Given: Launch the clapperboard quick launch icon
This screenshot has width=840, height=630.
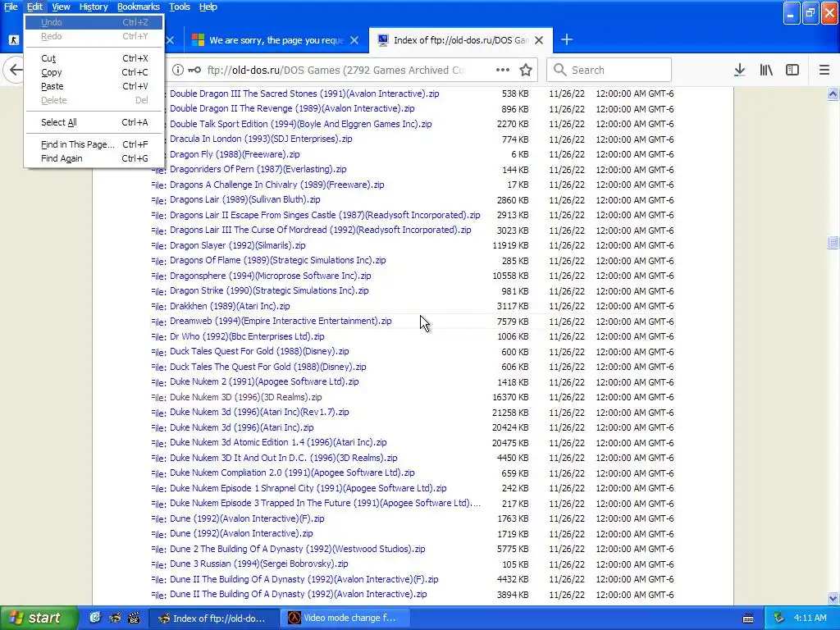Looking at the screenshot, I should [134, 619].
